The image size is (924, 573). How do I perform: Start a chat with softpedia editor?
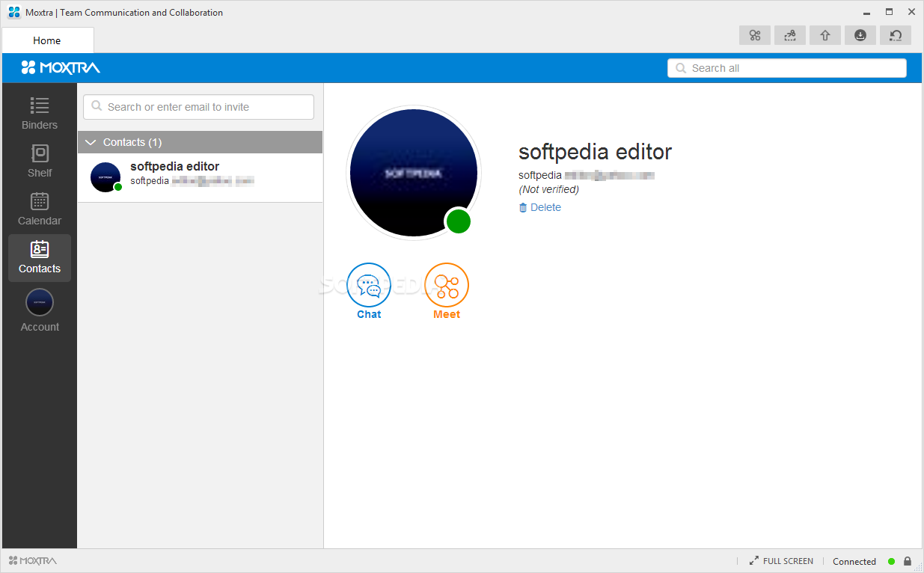pos(369,291)
